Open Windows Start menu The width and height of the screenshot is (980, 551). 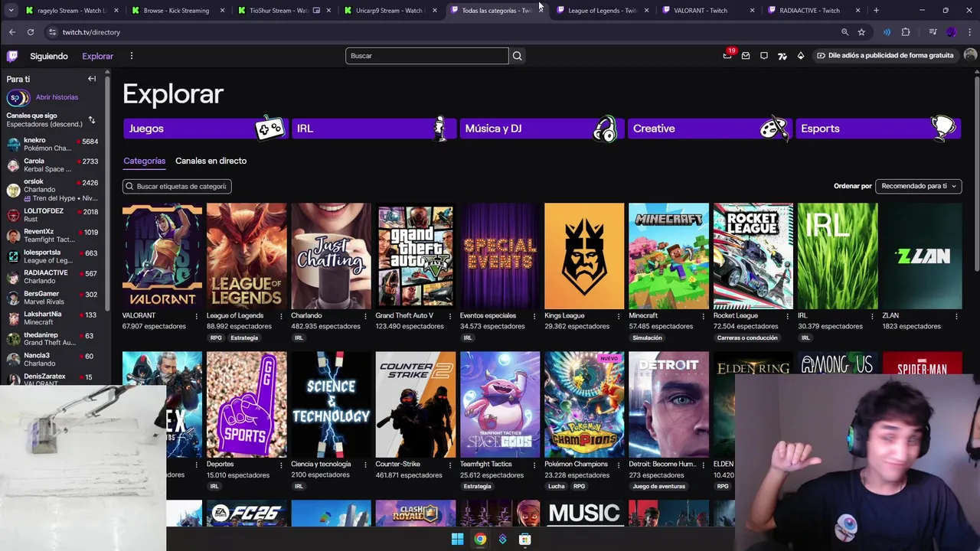[457, 539]
